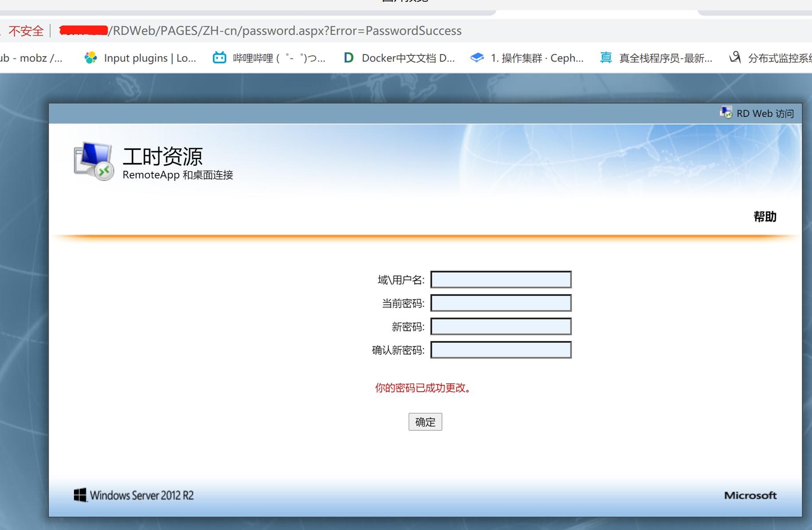Open the Docker中文文档 bookmark
The height and width of the screenshot is (530, 812).
click(399, 58)
